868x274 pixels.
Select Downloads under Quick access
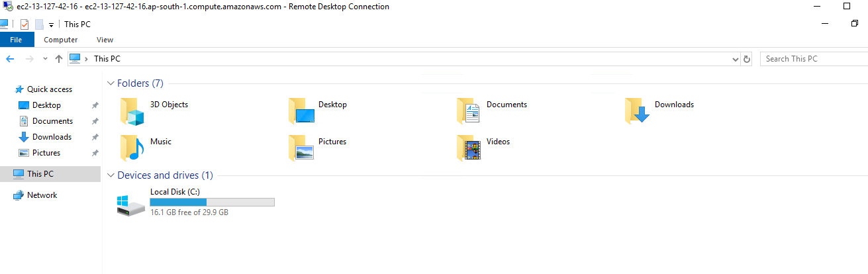click(52, 137)
